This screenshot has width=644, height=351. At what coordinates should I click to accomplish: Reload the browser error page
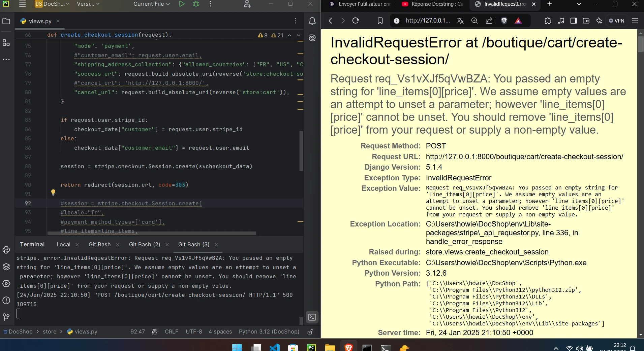coord(356,21)
